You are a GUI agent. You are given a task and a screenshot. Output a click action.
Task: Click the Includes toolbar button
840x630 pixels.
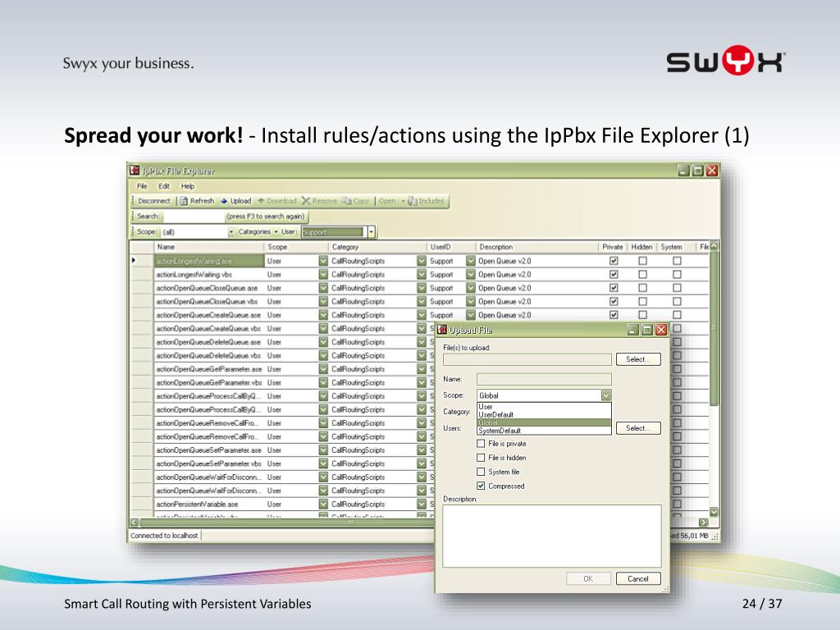[427, 201]
